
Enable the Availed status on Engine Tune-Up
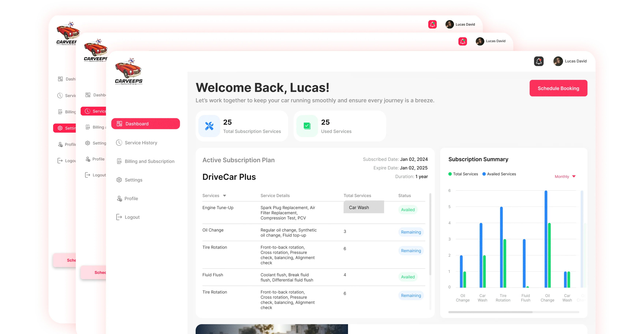[408, 210]
